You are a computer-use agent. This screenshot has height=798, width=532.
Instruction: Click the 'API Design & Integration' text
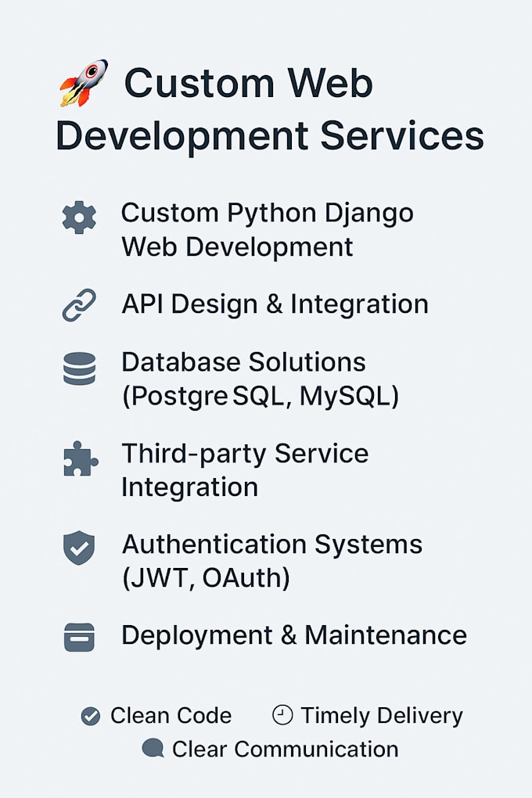(275, 304)
